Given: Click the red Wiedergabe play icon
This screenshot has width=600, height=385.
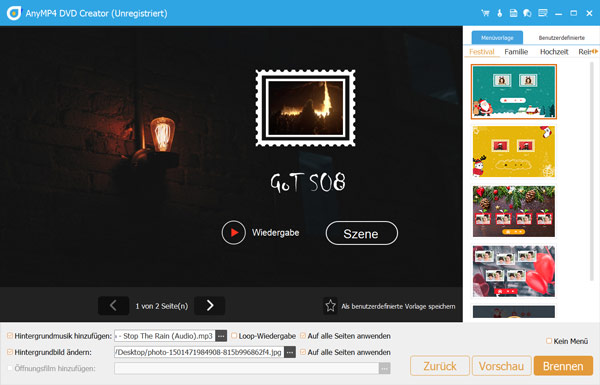Looking at the screenshot, I should 233,232.
